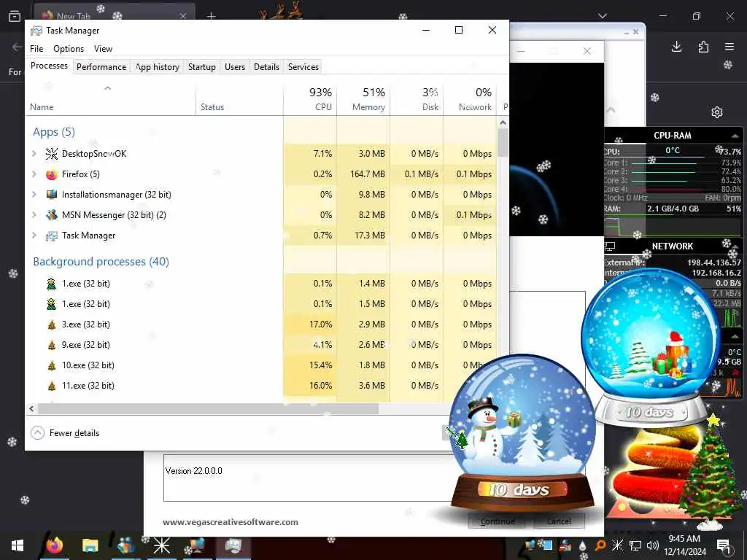
Task: Sort processes by the CPU column header
Action: (310, 99)
